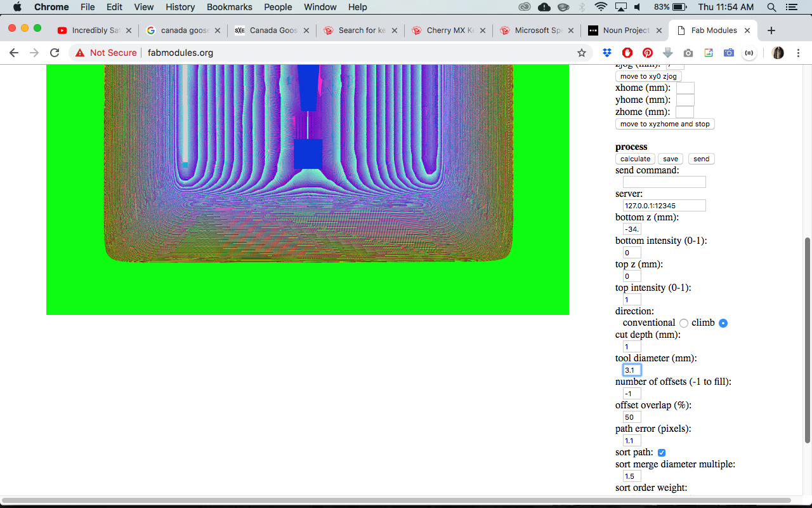Image resolution: width=812 pixels, height=508 pixels.
Task: Open the Chrome profile avatar
Action: [x=778, y=53]
